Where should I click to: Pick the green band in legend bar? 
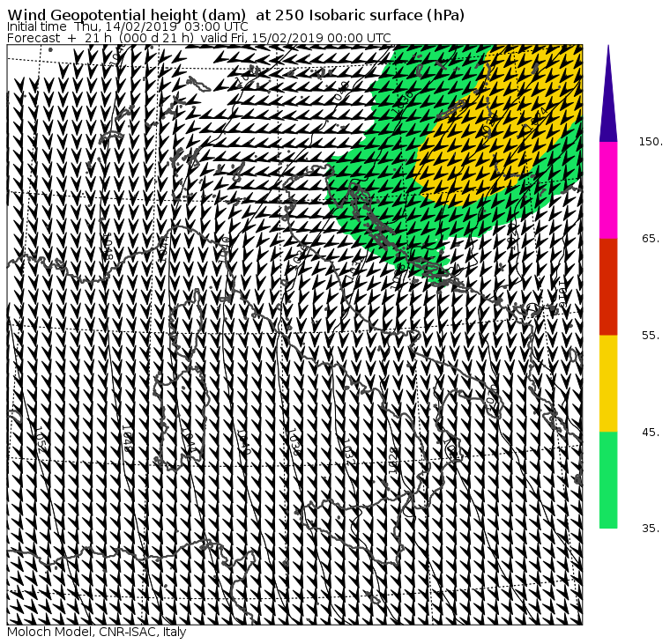coord(608,480)
